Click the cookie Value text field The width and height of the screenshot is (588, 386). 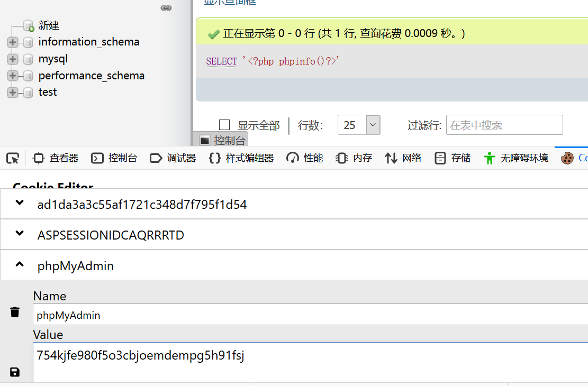pyautogui.click(x=310, y=362)
